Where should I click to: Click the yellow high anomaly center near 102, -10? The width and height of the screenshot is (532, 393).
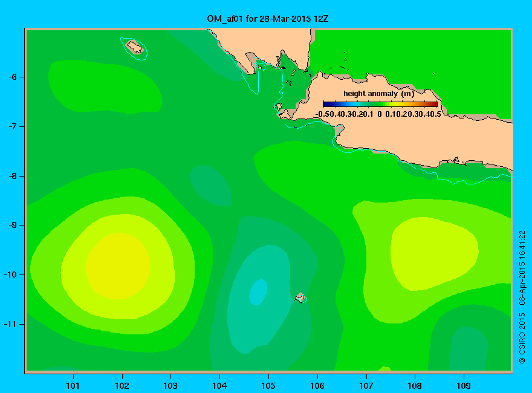[118, 266]
